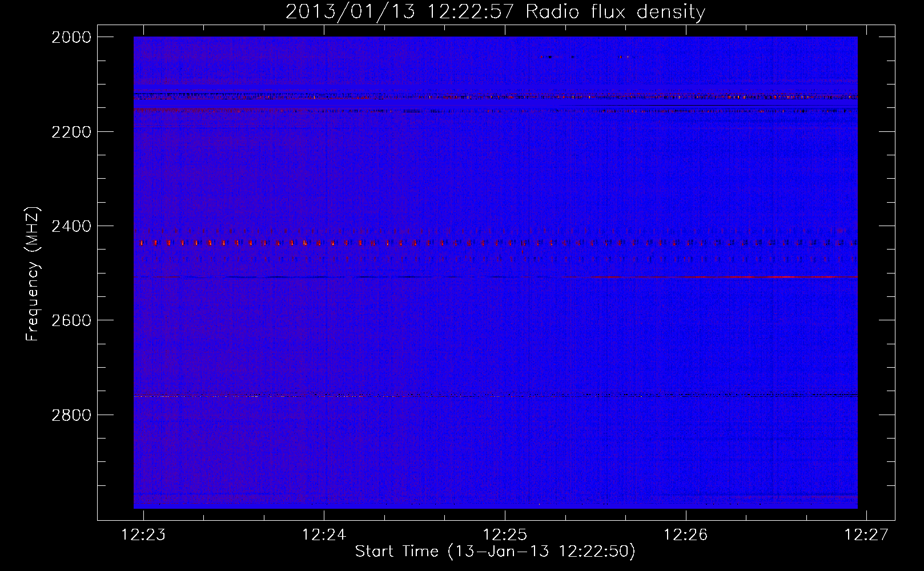
Task: Click the "Start Time (13-Jan-13 12:22:50)" axis title
Action: point(495,552)
